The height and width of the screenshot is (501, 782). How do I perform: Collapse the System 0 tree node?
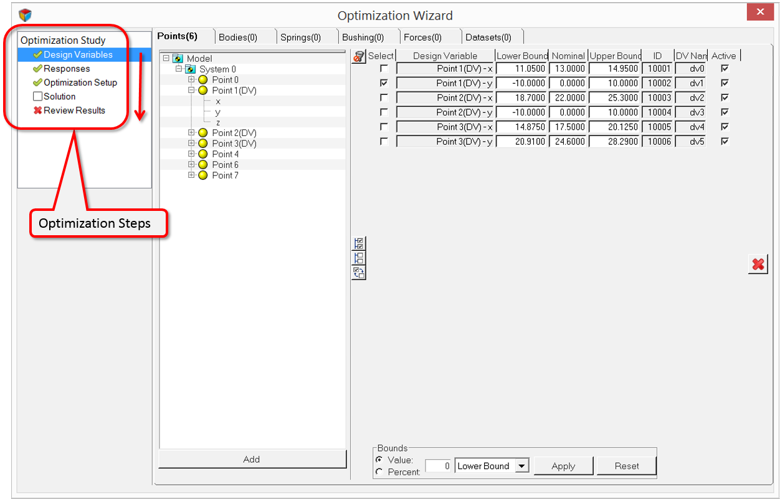[179, 69]
